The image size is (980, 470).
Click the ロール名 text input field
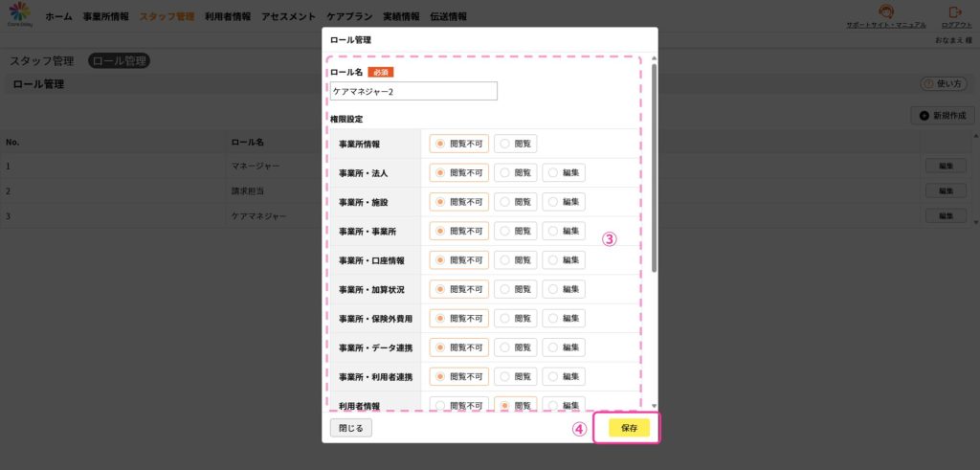[x=413, y=91]
